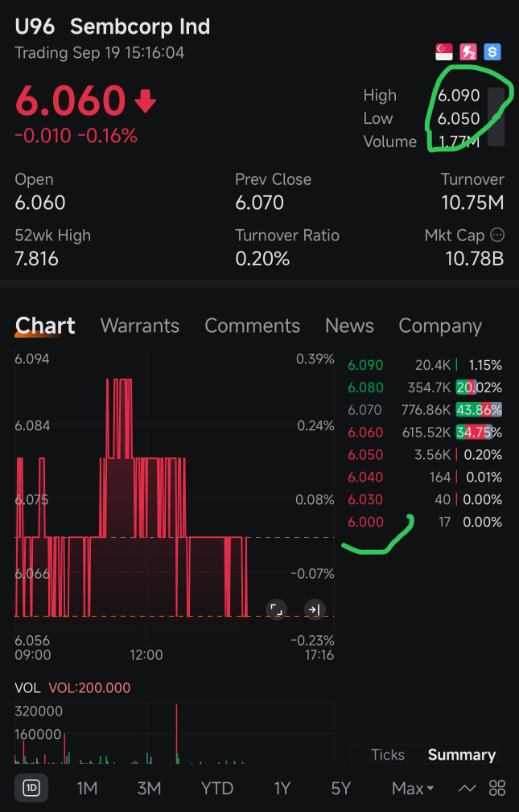Switch the chart to YTD range
This screenshot has width=519, height=812.
pyautogui.click(x=216, y=788)
